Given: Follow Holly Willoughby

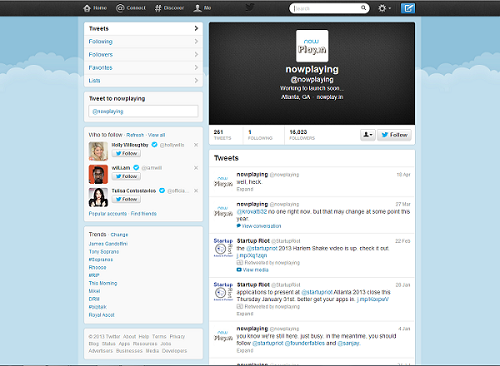Looking at the screenshot, I should coord(126,153).
